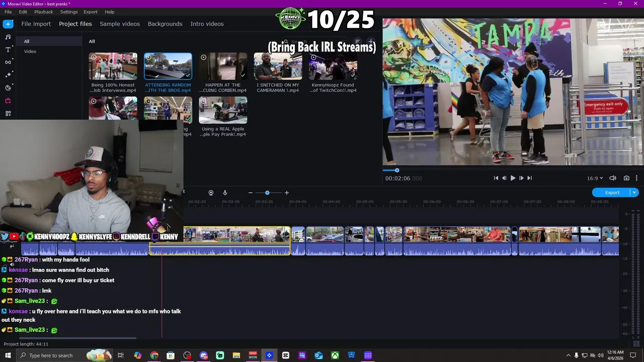The width and height of the screenshot is (644, 362).
Task: Click the timeline zoom out minus icon
Action: (250, 193)
